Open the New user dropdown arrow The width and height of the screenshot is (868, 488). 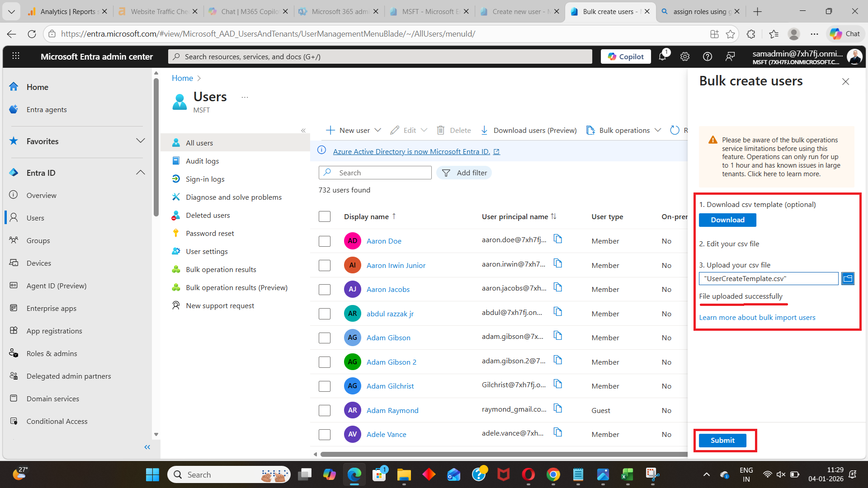click(378, 130)
